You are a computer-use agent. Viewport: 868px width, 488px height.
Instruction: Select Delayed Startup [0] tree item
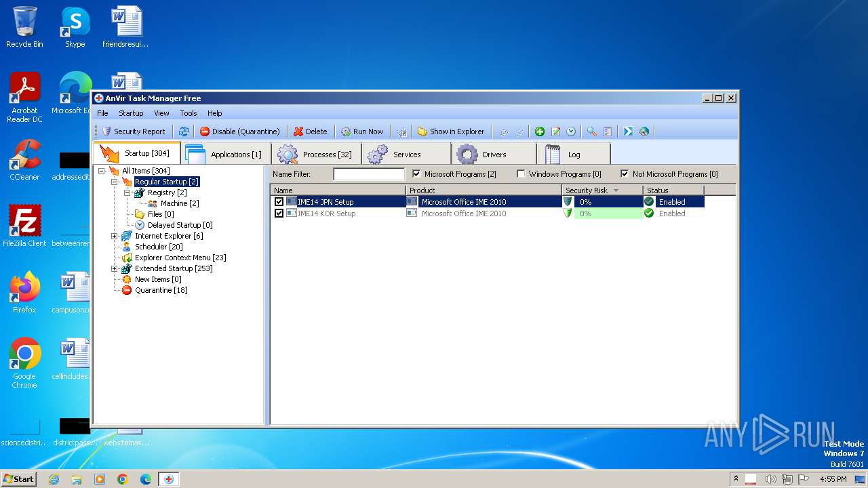180,225
